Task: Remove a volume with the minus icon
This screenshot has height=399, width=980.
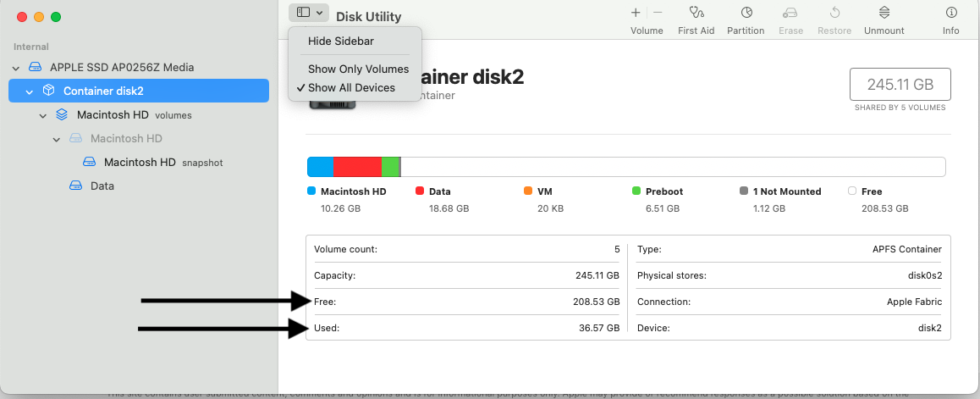Action: click(658, 12)
